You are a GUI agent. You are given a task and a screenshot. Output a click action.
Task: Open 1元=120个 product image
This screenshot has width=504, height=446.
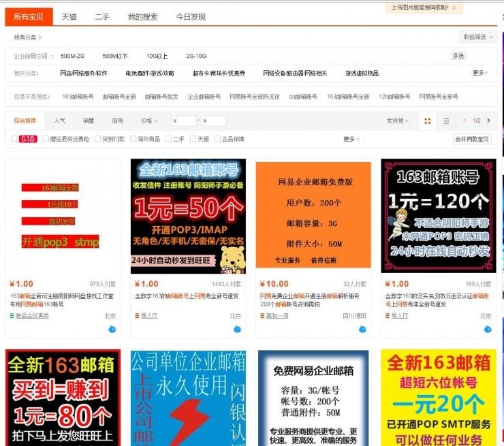(439, 216)
